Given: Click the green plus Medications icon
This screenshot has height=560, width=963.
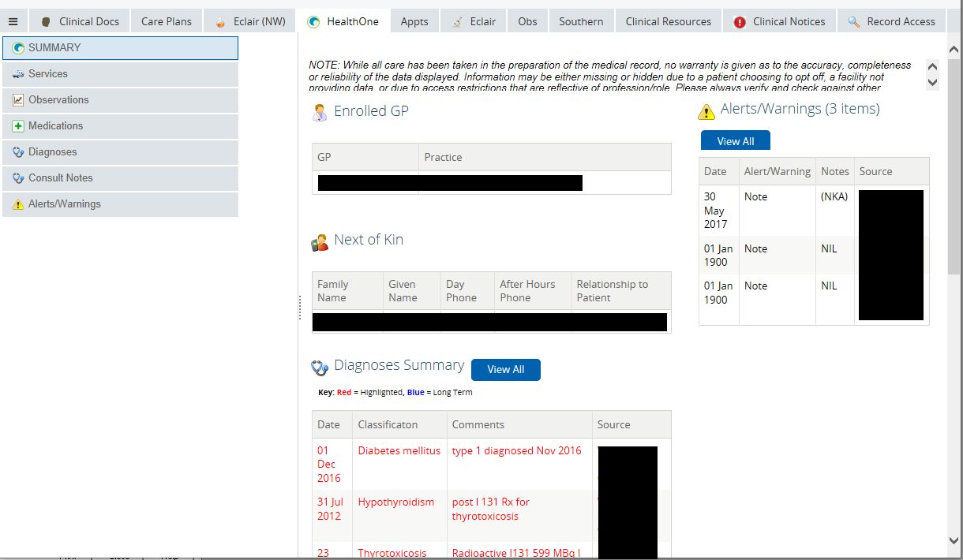Looking at the screenshot, I should 17,126.
